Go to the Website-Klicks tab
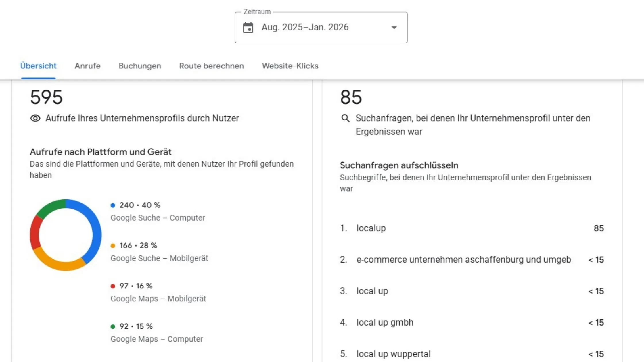Viewport: 644px width, 362px height. pyautogui.click(x=290, y=66)
